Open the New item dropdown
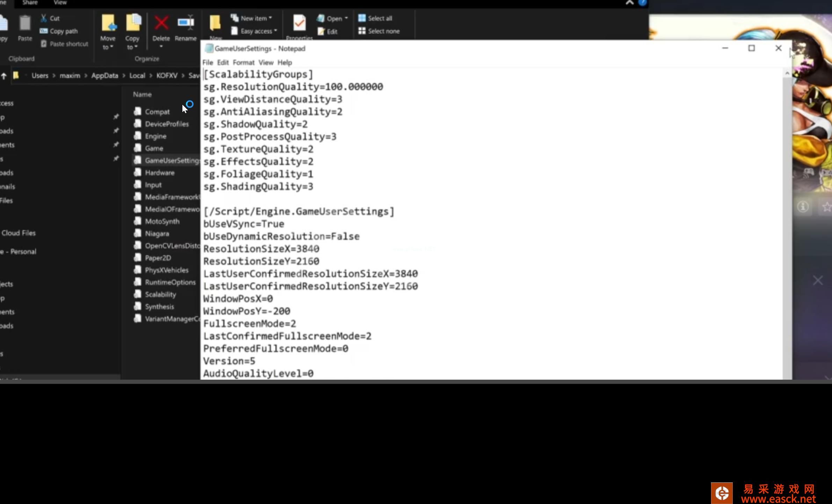832x504 pixels. [251, 18]
